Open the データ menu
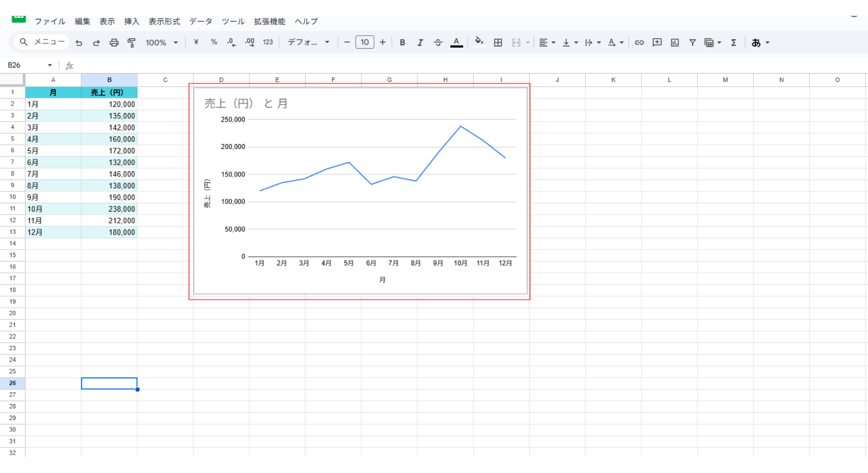 click(201, 21)
